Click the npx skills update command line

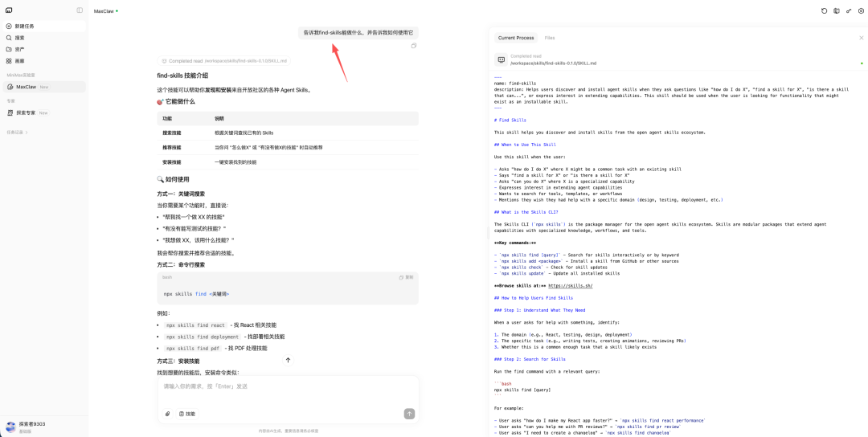[557, 273]
